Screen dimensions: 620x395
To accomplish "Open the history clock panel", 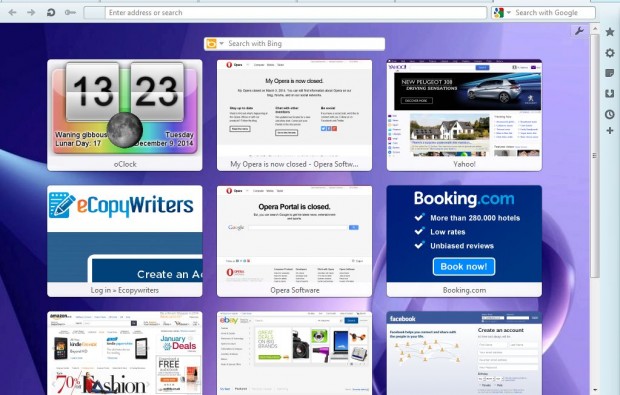I will [610, 114].
